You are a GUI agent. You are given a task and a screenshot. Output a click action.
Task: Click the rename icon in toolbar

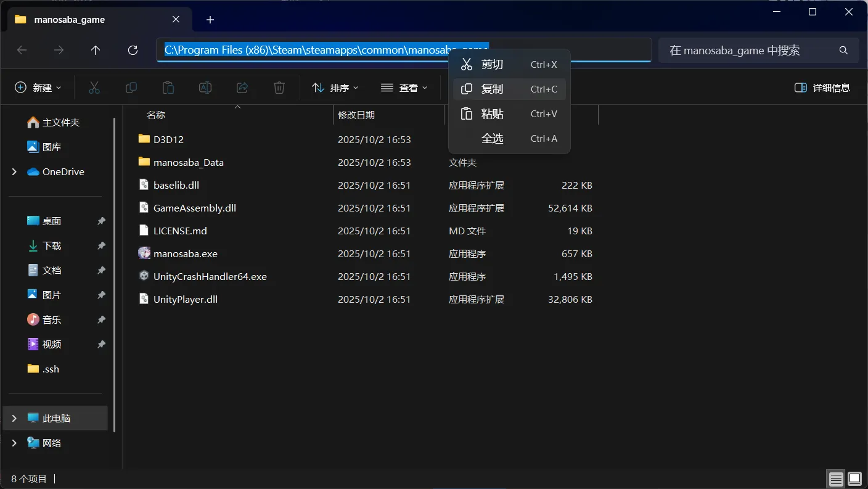coord(205,88)
